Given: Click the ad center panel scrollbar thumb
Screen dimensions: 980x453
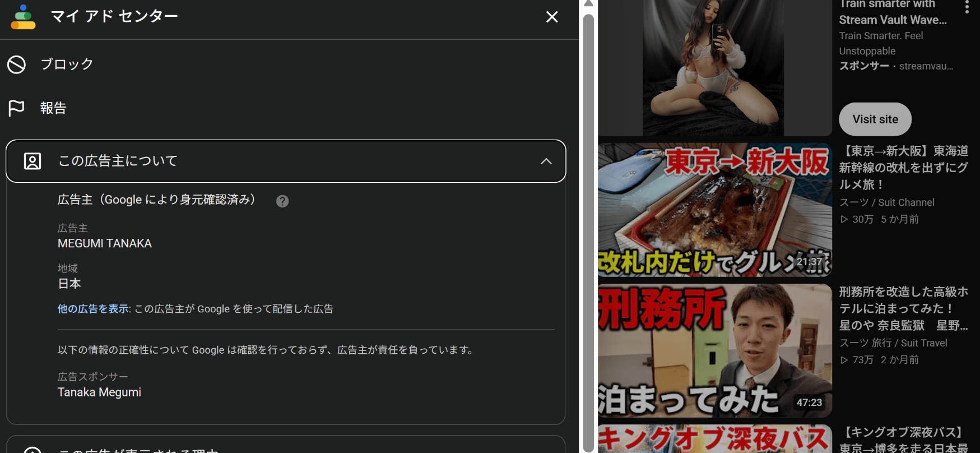Looking at the screenshot, I should pyautogui.click(x=588, y=232).
